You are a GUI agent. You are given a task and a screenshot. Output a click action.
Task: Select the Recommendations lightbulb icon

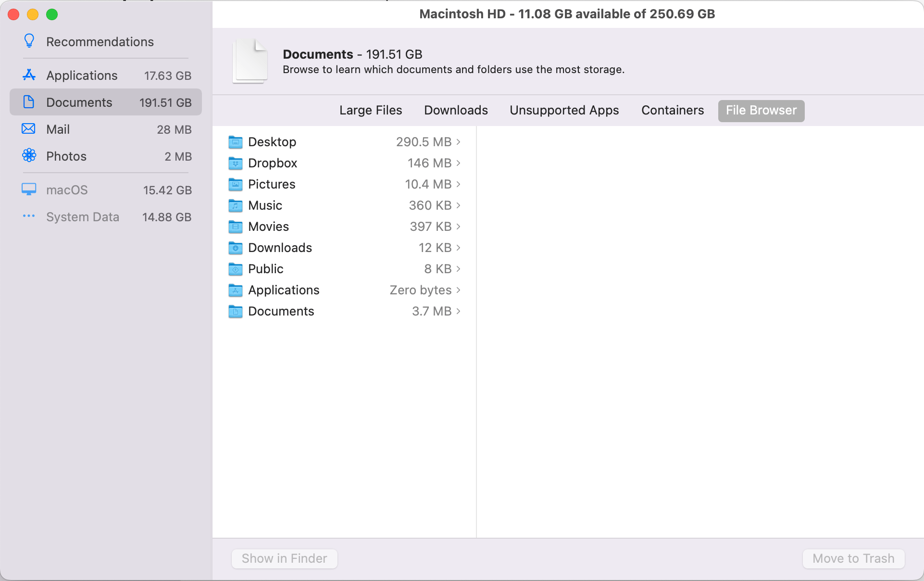pos(29,41)
